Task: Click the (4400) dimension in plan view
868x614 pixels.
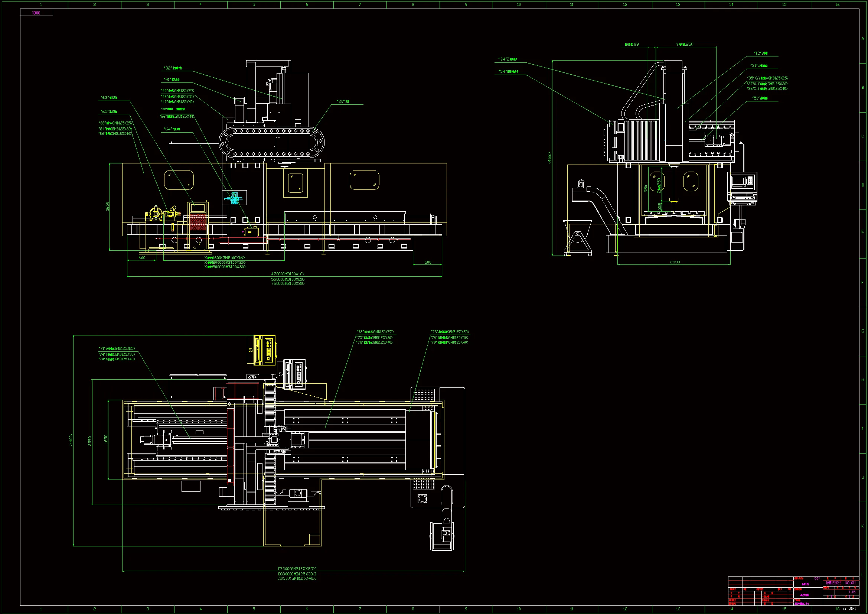Action: point(71,440)
